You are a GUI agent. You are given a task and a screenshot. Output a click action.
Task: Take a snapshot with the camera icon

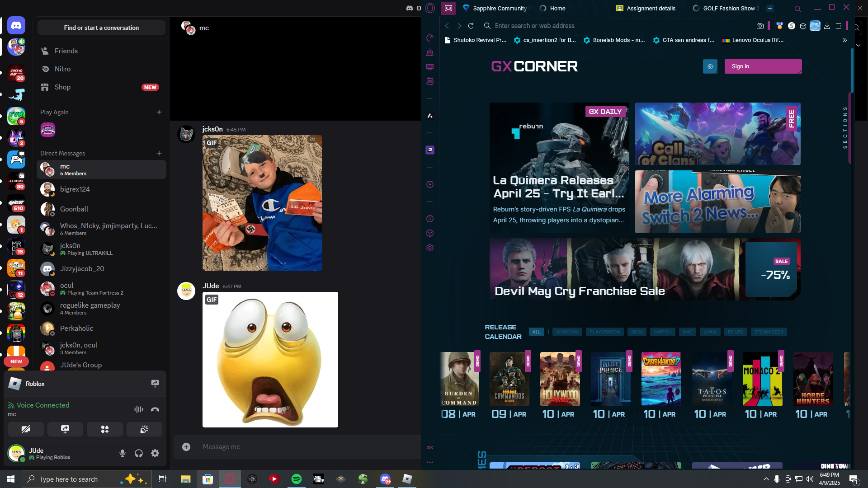coord(760,26)
